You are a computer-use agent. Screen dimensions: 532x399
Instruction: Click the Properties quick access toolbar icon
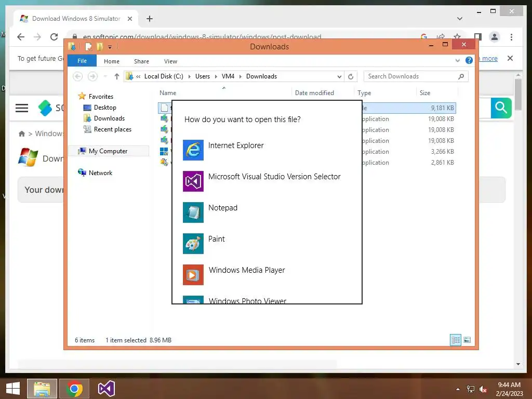coord(88,46)
